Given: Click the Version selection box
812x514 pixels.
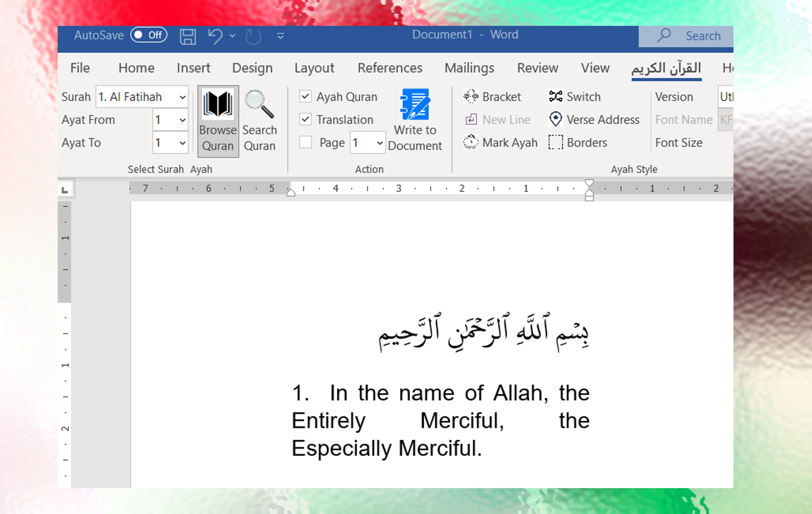Looking at the screenshot, I should click(726, 97).
